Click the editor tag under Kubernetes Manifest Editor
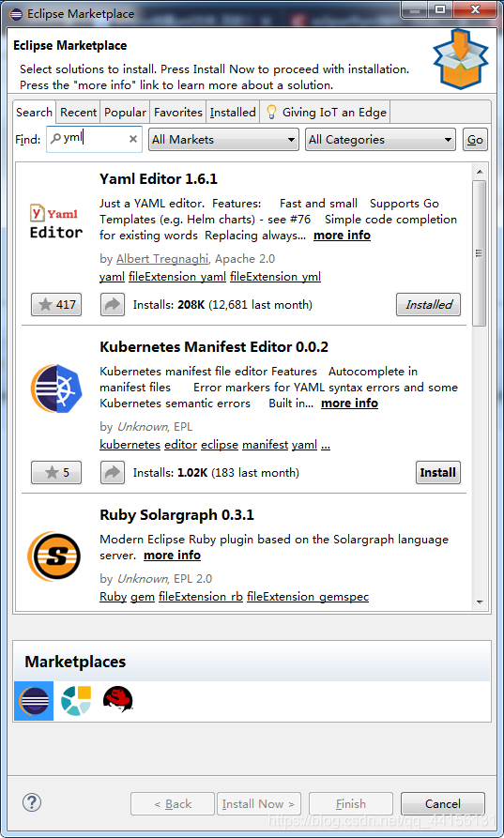This screenshot has width=504, height=838. 180,445
